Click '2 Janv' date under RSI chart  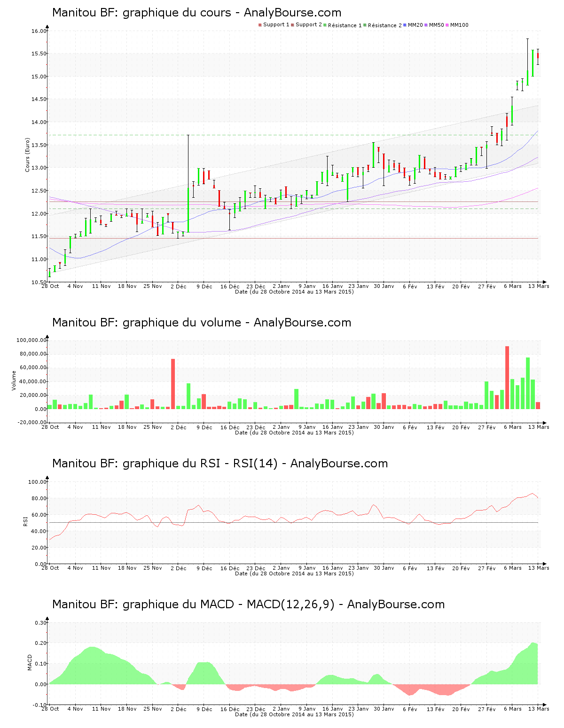pos(281,568)
